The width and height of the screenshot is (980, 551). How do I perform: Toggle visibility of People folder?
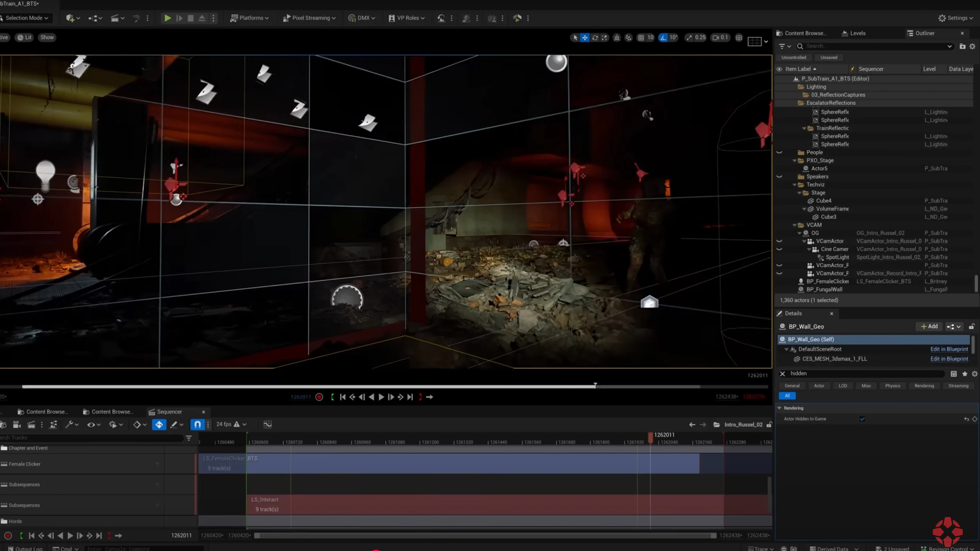(x=779, y=152)
